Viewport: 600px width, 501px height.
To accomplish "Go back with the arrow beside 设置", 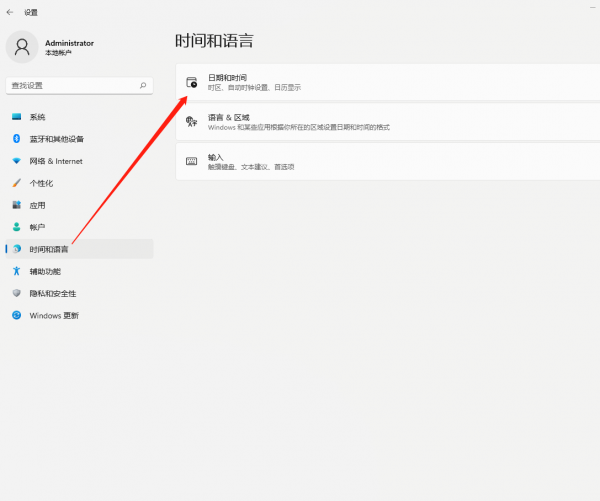I will coord(10,12).
